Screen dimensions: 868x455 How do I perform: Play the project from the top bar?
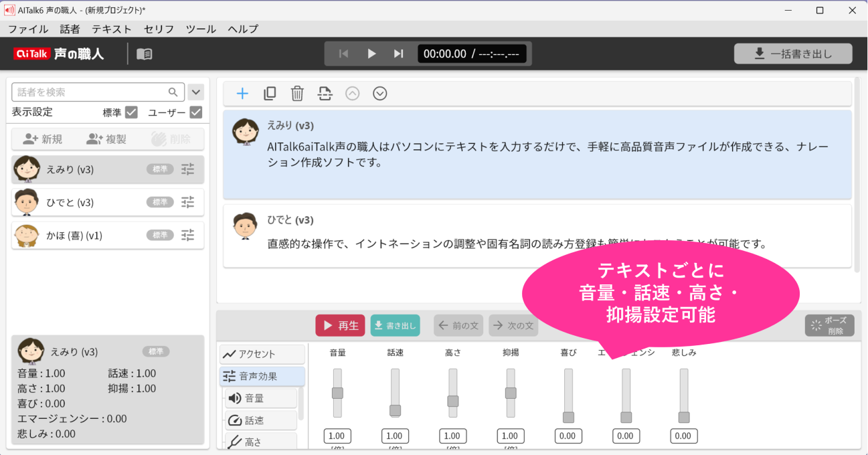[371, 54]
